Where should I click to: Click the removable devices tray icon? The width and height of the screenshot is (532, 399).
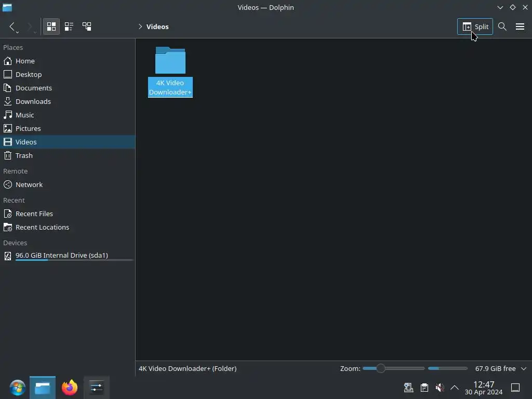coord(408,388)
